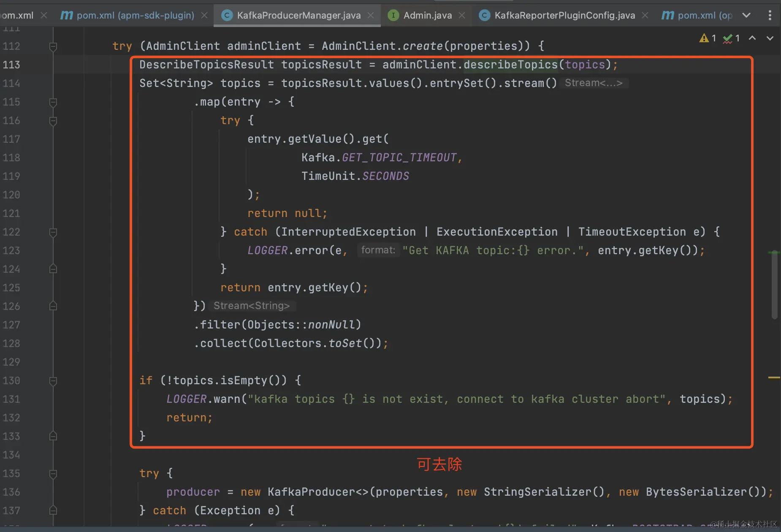781x532 pixels.
Task: Click the TimeUnit.SECONDS reference
Action: pos(355,176)
